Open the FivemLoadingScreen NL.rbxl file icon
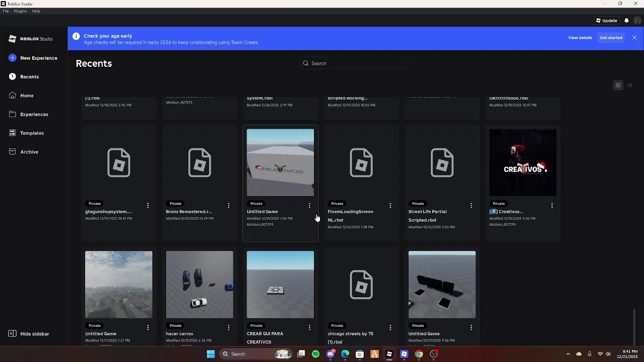Screen dimensions: 644x362 (x=361, y=162)
